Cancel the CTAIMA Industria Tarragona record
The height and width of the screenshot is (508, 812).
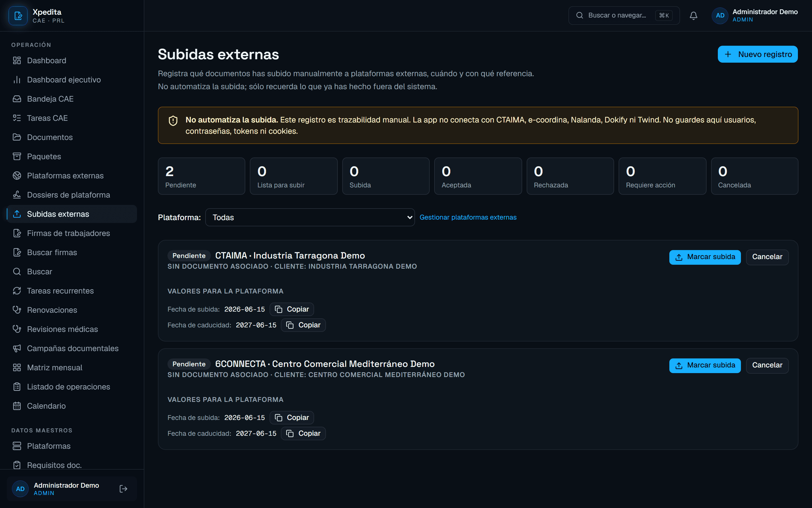(x=767, y=257)
